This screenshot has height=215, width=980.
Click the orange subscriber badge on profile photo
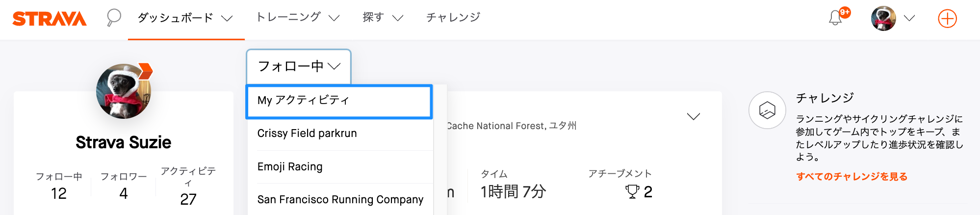pos(145,71)
